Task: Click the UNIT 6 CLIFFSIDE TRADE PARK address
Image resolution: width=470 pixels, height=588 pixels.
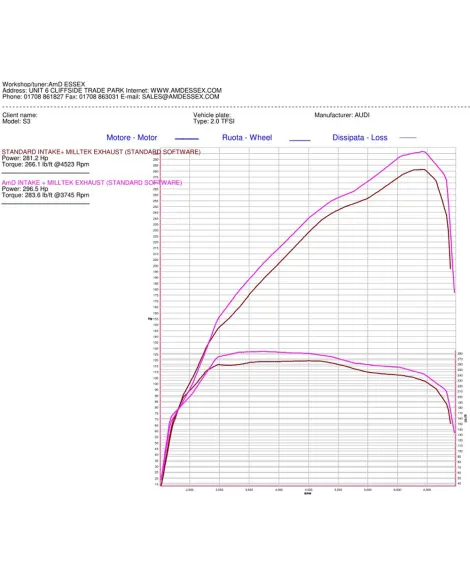Action: [76, 90]
